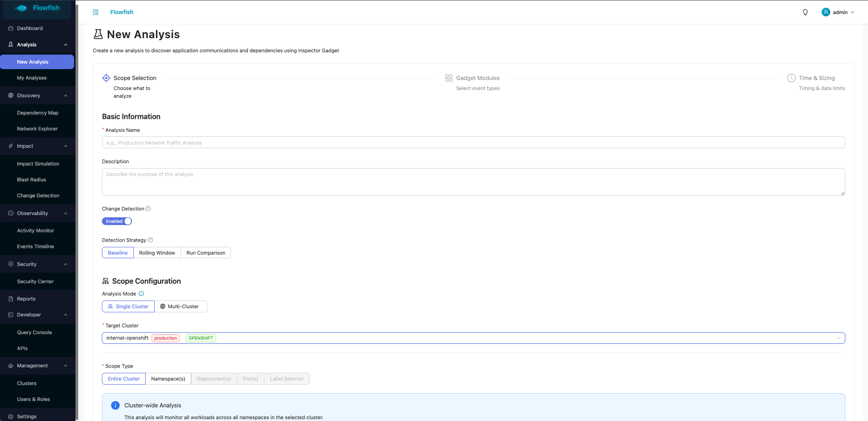Click the Impact lightning icon

pos(11,146)
